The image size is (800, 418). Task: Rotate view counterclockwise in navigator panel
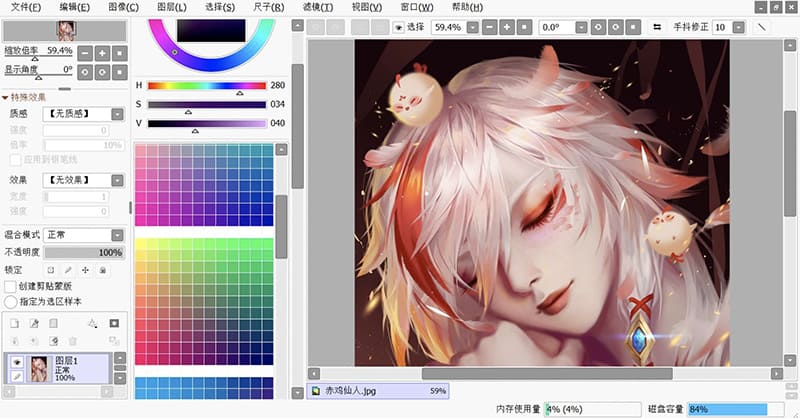coord(85,72)
